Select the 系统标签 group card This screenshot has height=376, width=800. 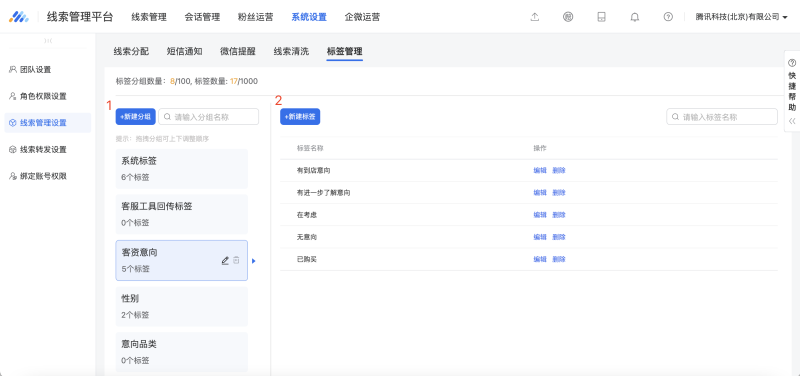[x=182, y=169]
